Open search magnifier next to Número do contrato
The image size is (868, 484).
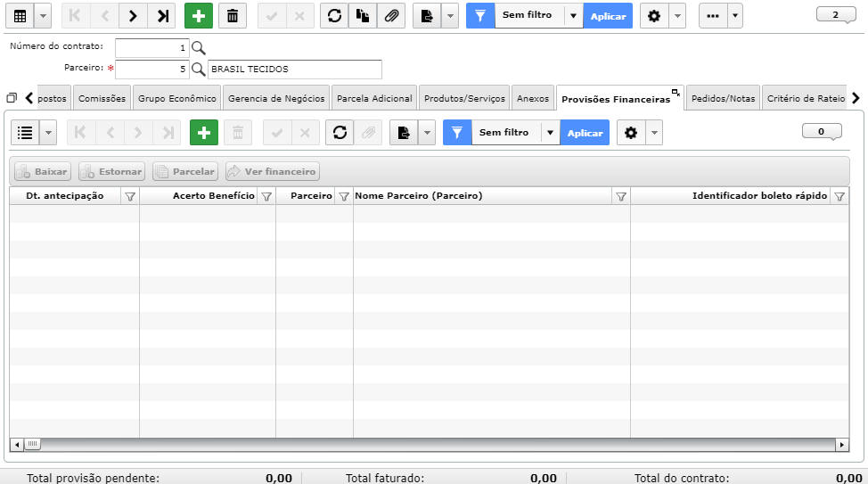click(x=198, y=48)
